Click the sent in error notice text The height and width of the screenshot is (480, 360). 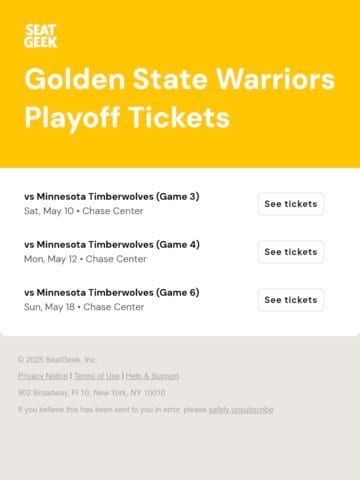click(113, 410)
